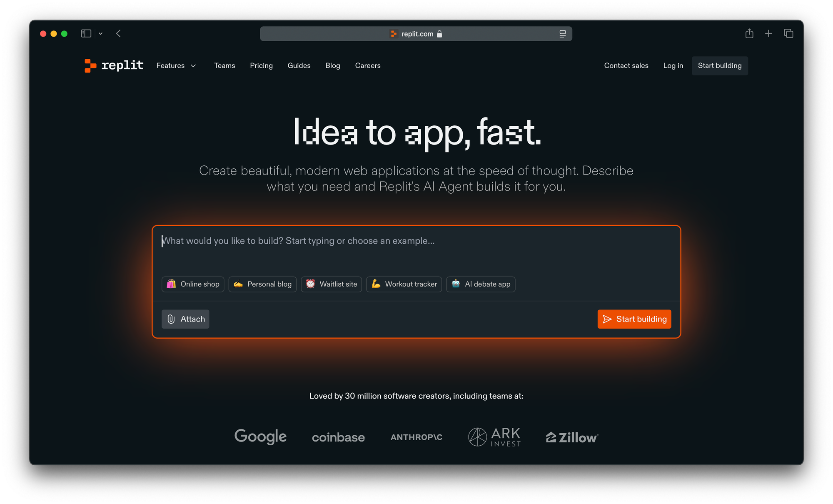The width and height of the screenshot is (833, 504).
Task: Choose the Workout tracker example chip
Action: pyautogui.click(x=404, y=284)
